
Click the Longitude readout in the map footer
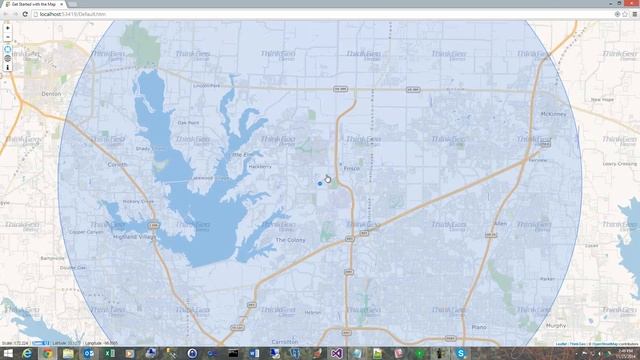pos(102,344)
